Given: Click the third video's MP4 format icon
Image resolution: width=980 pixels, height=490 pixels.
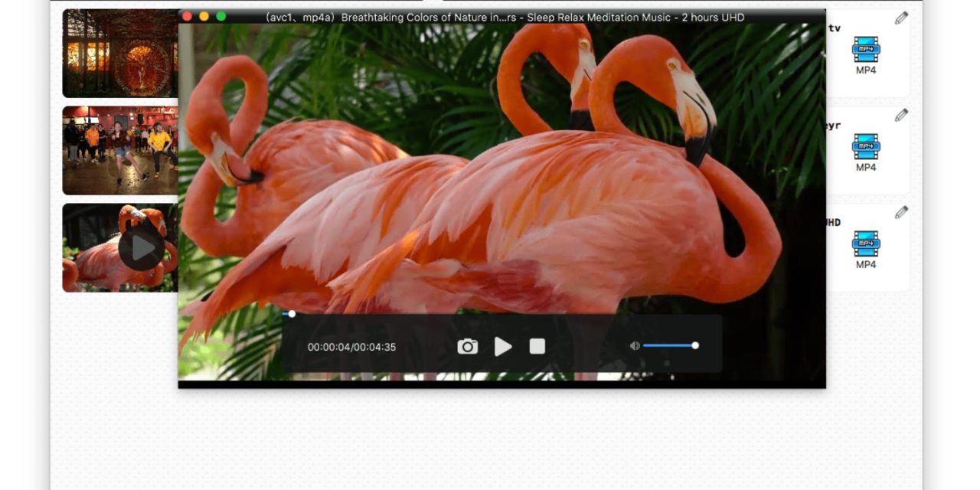Looking at the screenshot, I should (866, 243).
